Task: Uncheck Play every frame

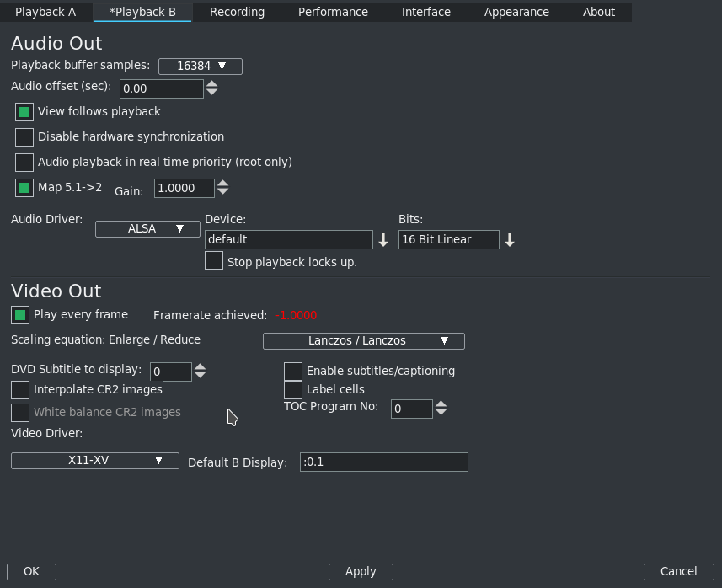Action: (20, 315)
